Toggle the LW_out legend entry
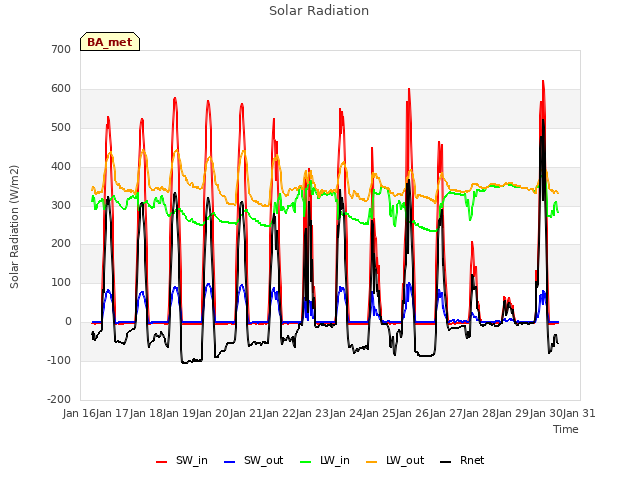 click(x=395, y=460)
